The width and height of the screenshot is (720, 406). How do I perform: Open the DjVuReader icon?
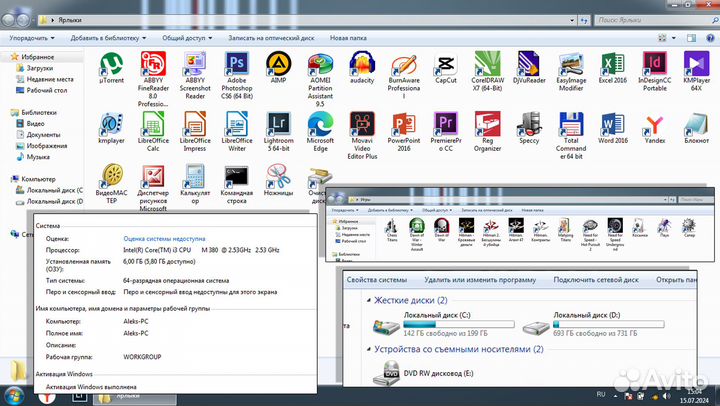click(529, 68)
